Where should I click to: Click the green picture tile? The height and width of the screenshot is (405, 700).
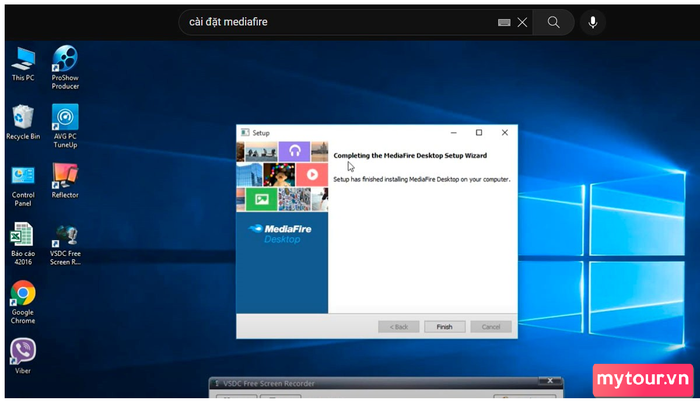(261, 199)
